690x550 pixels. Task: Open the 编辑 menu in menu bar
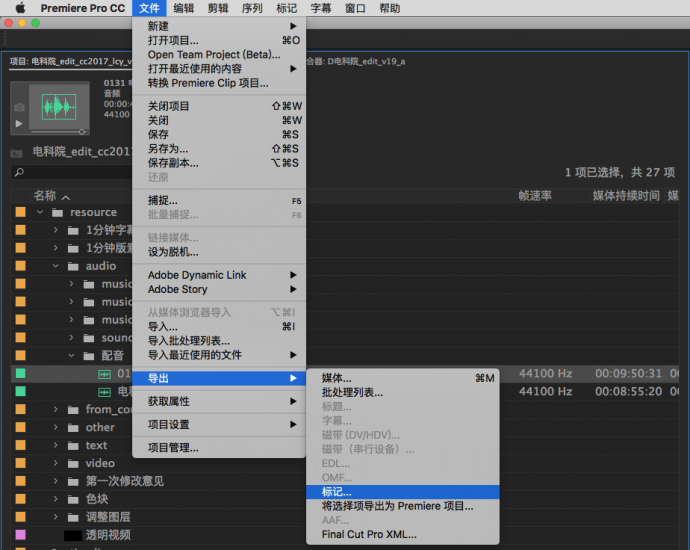tap(184, 8)
